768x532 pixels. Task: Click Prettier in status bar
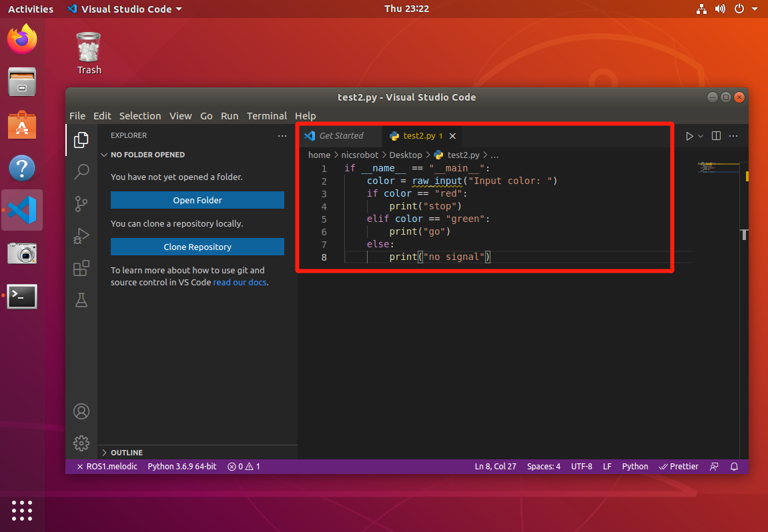[679, 467]
